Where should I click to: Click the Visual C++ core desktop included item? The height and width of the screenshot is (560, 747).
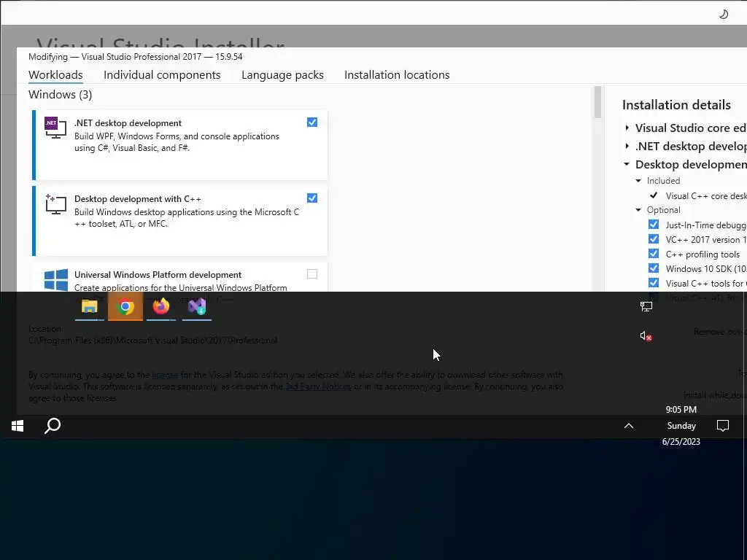[706, 195]
